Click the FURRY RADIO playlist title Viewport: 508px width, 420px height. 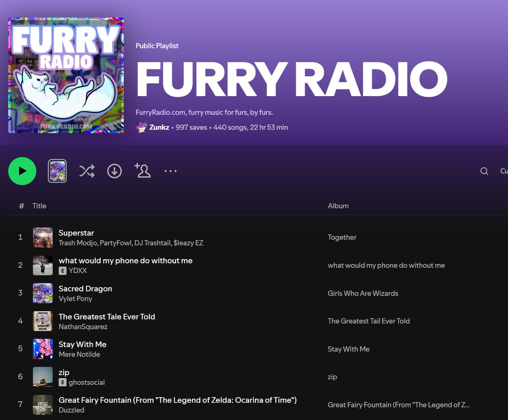click(291, 80)
